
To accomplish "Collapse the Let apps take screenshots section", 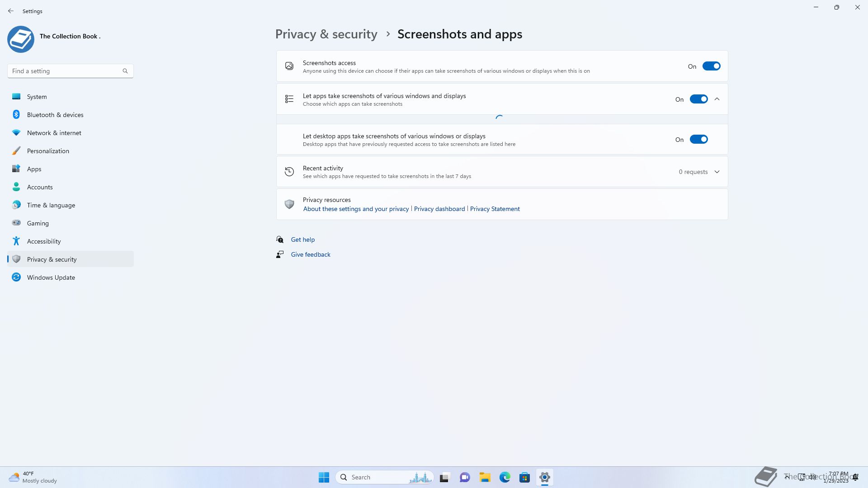I will 717,99.
